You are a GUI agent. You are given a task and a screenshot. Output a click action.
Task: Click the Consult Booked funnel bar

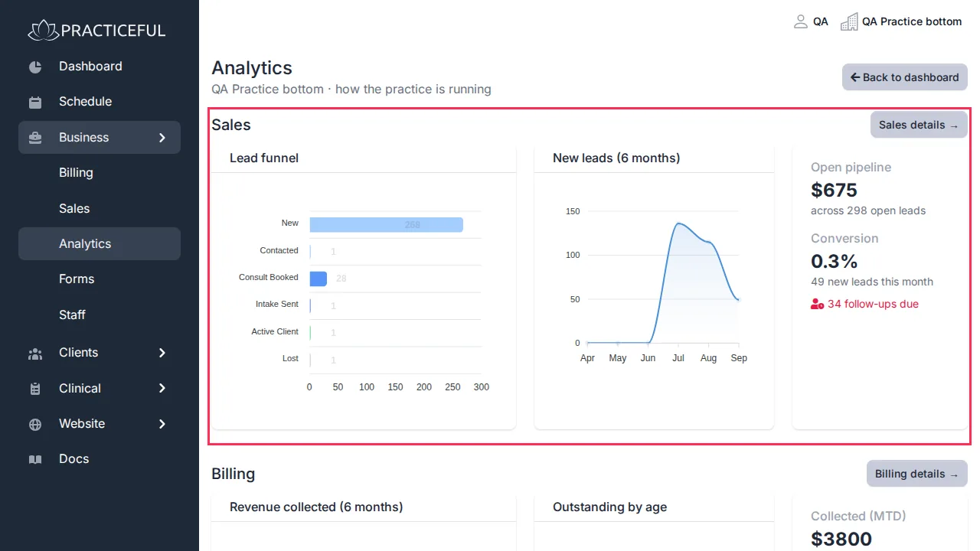[318, 279]
